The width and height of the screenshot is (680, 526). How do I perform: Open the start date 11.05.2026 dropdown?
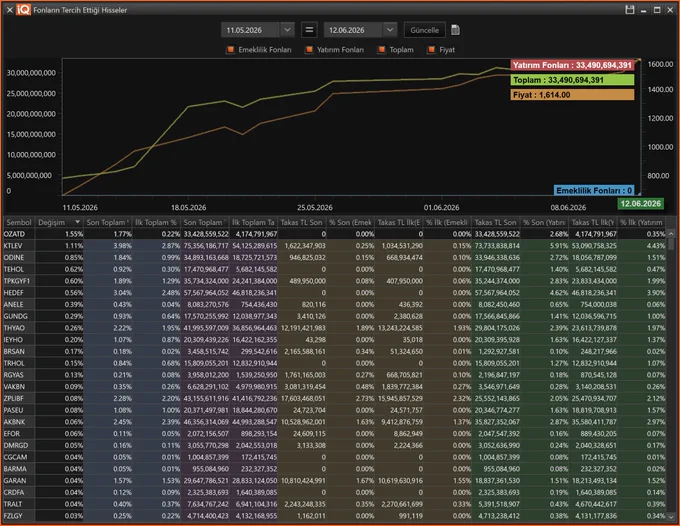[287, 30]
